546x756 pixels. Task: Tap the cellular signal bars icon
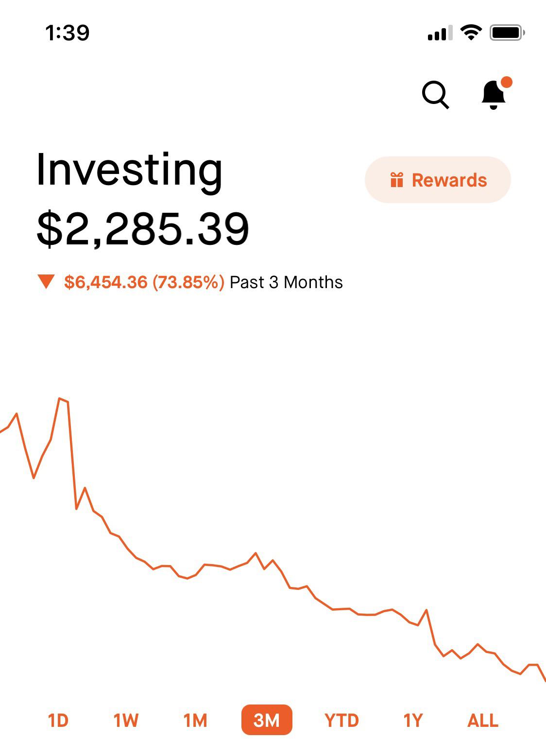pos(440,33)
